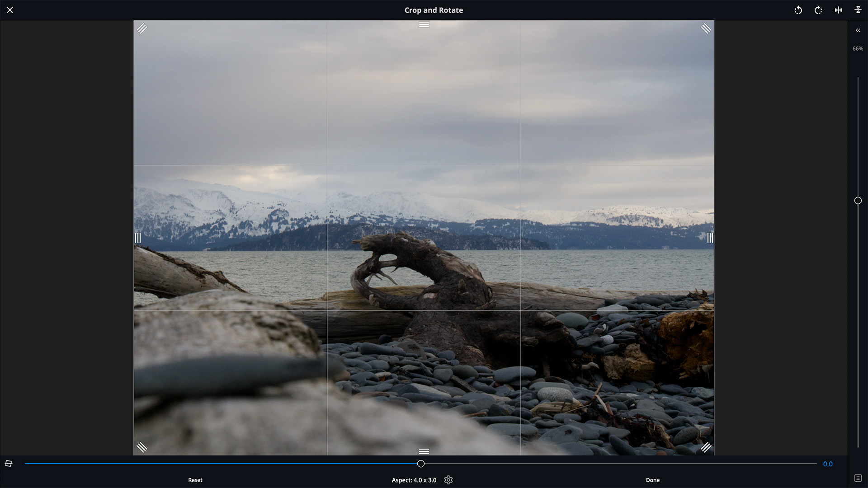
Task: Confirm crop with Done
Action: [653, 480]
